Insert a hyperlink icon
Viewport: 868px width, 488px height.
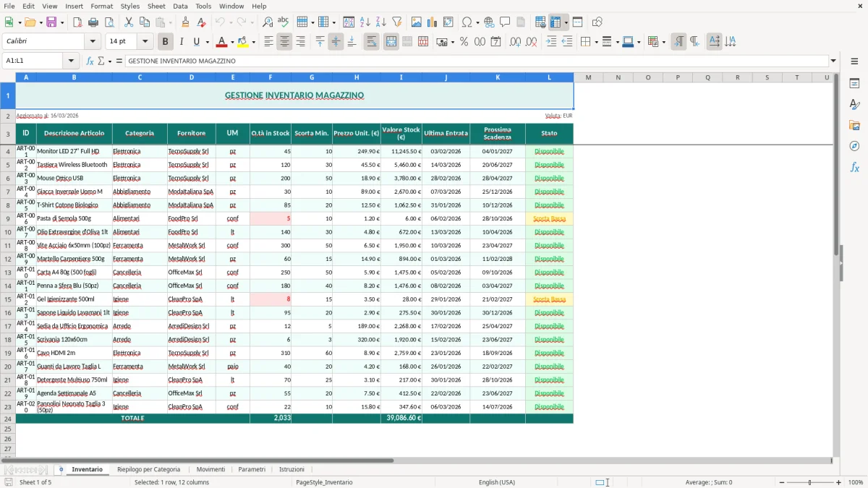[x=489, y=22]
